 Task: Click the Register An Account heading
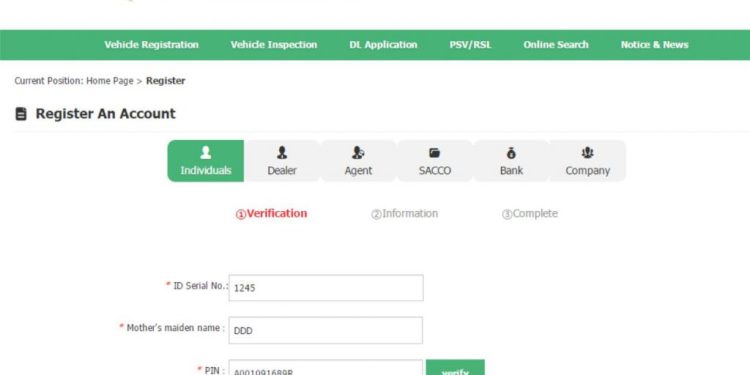coord(106,114)
